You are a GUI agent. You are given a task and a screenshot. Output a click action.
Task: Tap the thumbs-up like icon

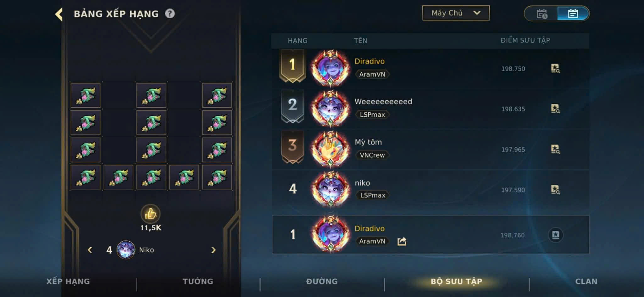pyautogui.click(x=151, y=214)
